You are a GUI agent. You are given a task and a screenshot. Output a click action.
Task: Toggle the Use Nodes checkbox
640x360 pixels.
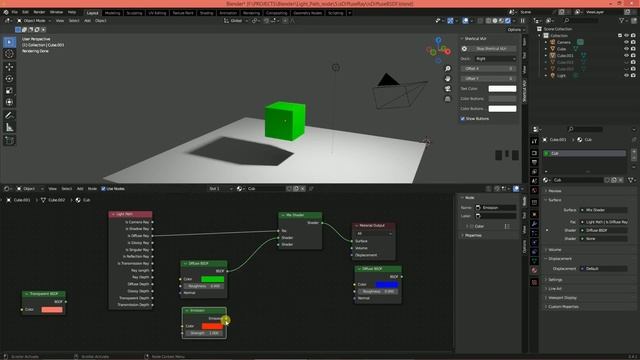tap(103, 189)
